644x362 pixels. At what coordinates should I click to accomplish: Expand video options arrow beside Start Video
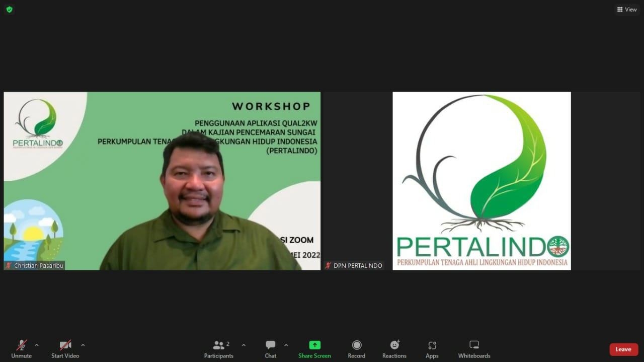(x=83, y=345)
